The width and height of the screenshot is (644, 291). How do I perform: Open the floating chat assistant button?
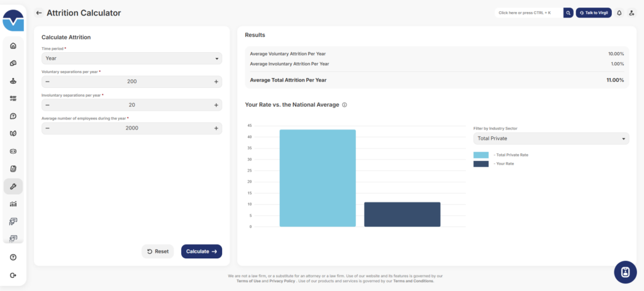click(x=625, y=272)
